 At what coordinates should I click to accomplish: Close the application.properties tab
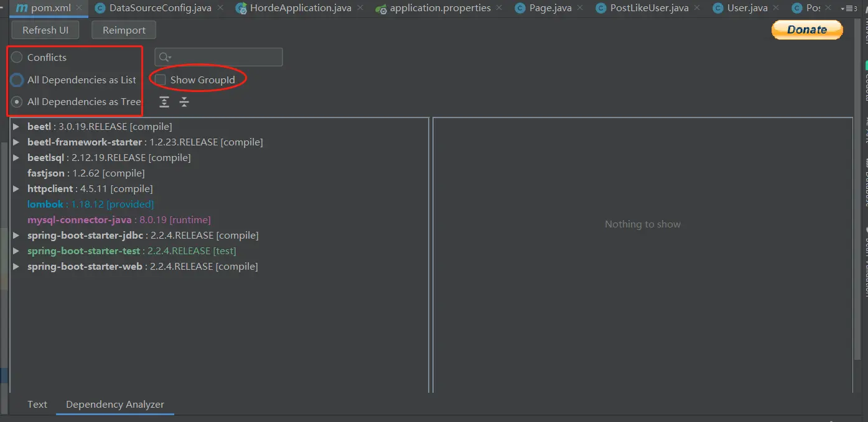[x=500, y=8]
